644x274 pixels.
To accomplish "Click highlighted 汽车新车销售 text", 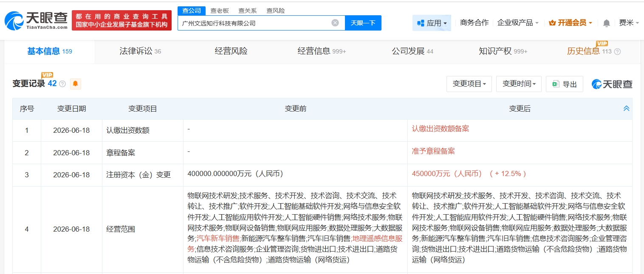I will pyautogui.click(x=217, y=238).
